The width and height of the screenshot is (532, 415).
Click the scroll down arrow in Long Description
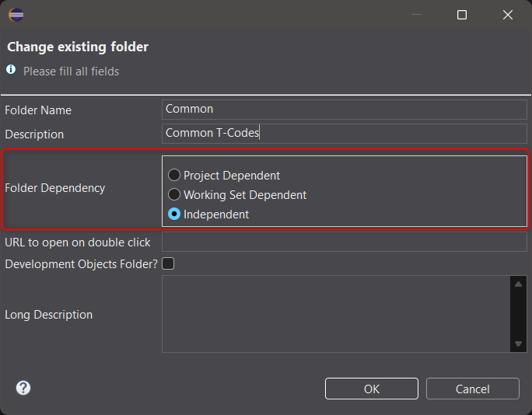(518, 344)
